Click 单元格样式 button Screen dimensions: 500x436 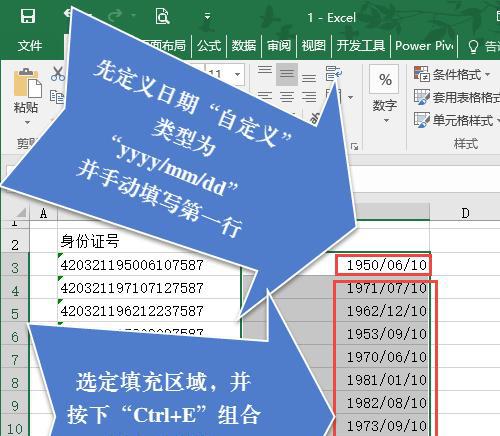(457, 120)
